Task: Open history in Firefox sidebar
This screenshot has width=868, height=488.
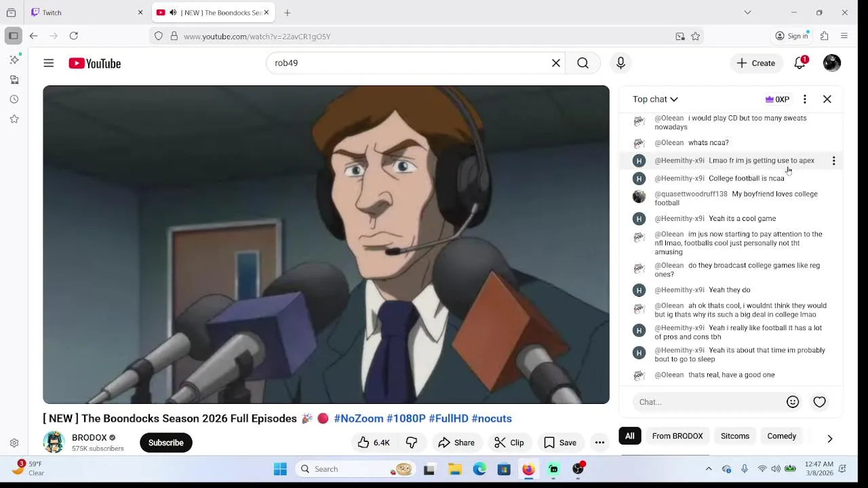Action: 14,99
